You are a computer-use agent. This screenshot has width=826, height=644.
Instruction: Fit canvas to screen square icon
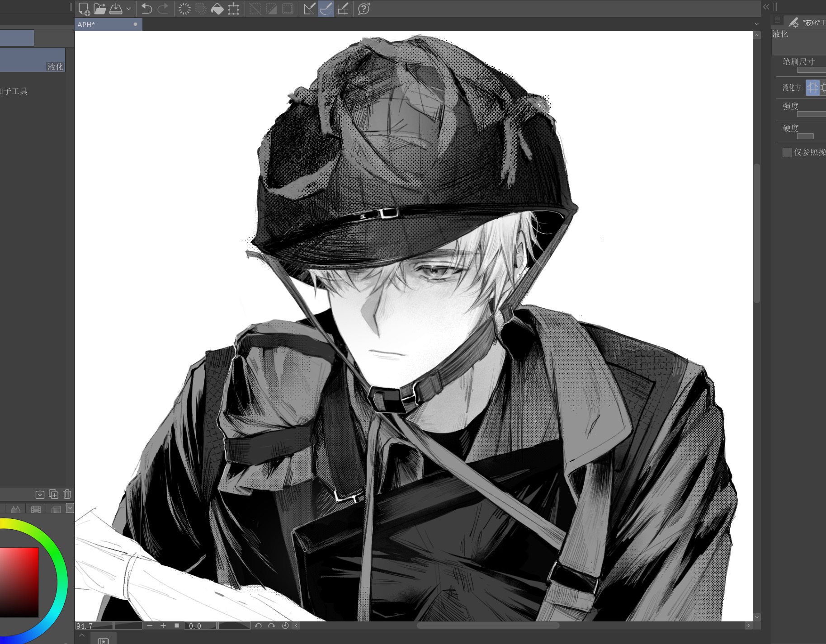click(x=177, y=625)
